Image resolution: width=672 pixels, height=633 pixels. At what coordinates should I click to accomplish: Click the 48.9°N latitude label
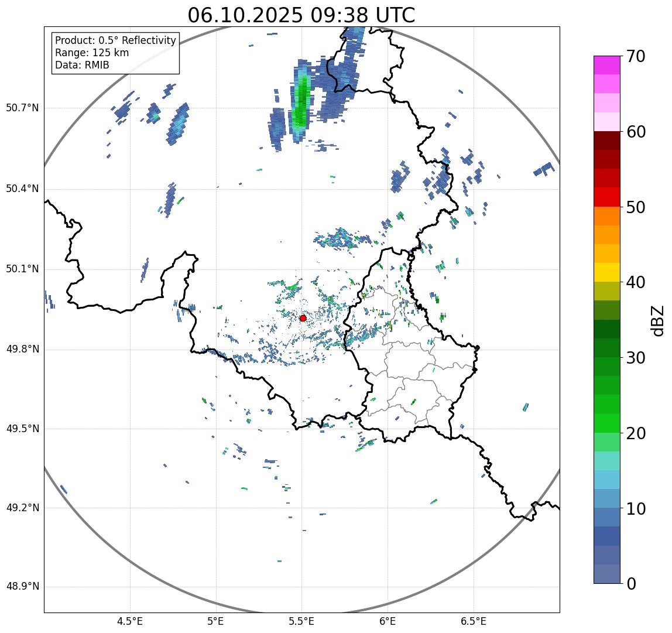click(22, 587)
